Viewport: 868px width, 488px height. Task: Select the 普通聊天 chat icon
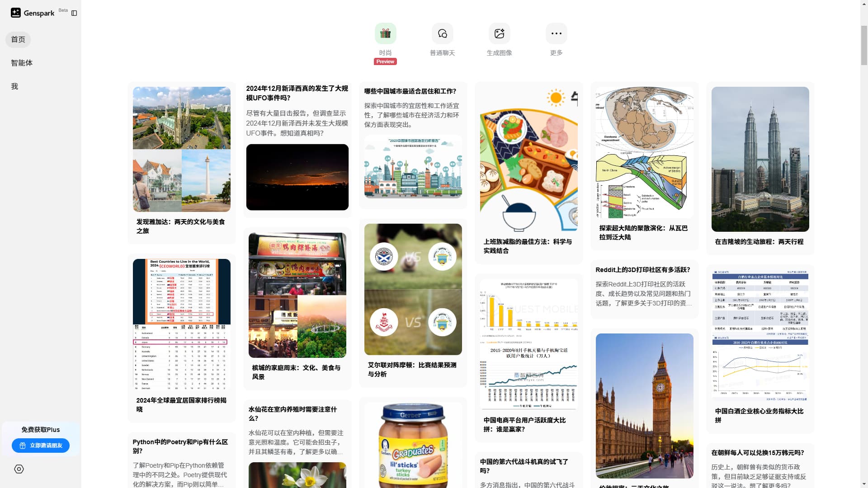[x=442, y=33]
